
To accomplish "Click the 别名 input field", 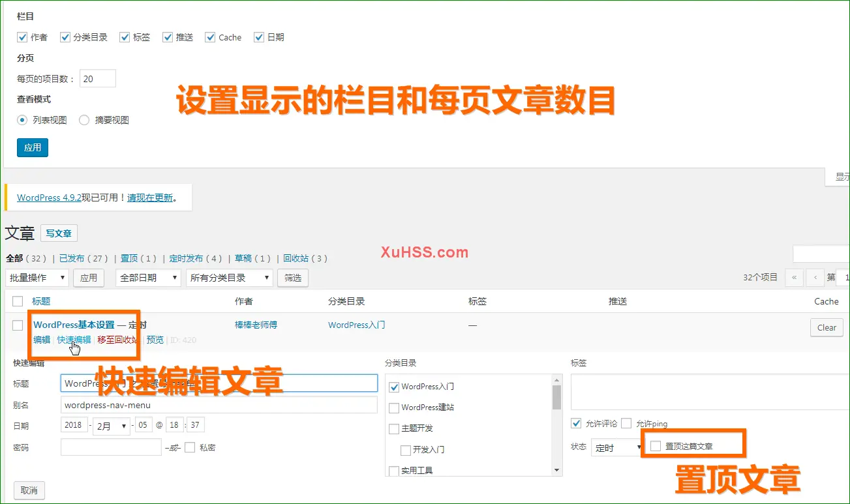I will pos(219,405).
